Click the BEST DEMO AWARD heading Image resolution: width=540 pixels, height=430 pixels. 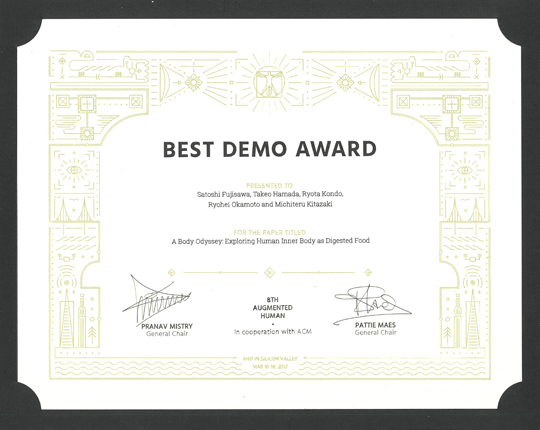(269, 149)
